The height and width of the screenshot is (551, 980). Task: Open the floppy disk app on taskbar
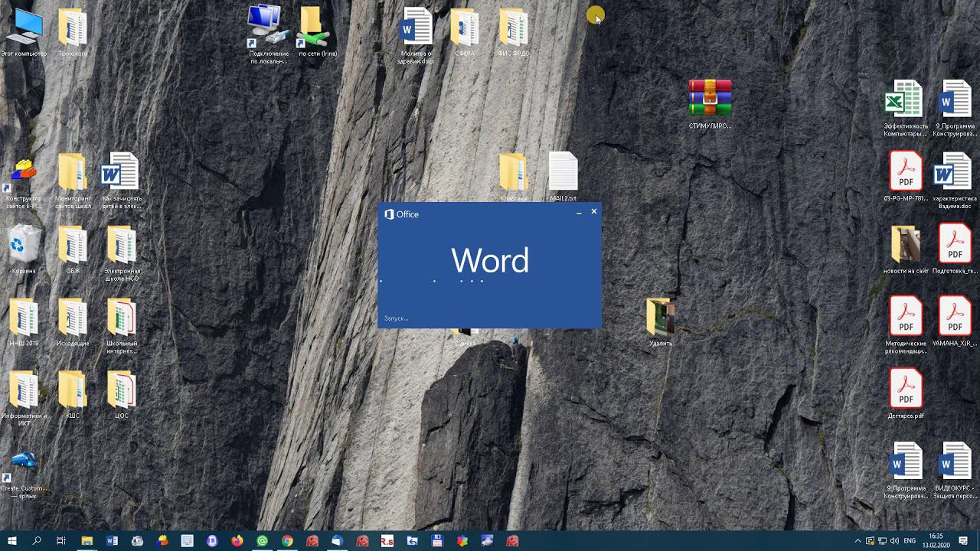pos(437,541)
